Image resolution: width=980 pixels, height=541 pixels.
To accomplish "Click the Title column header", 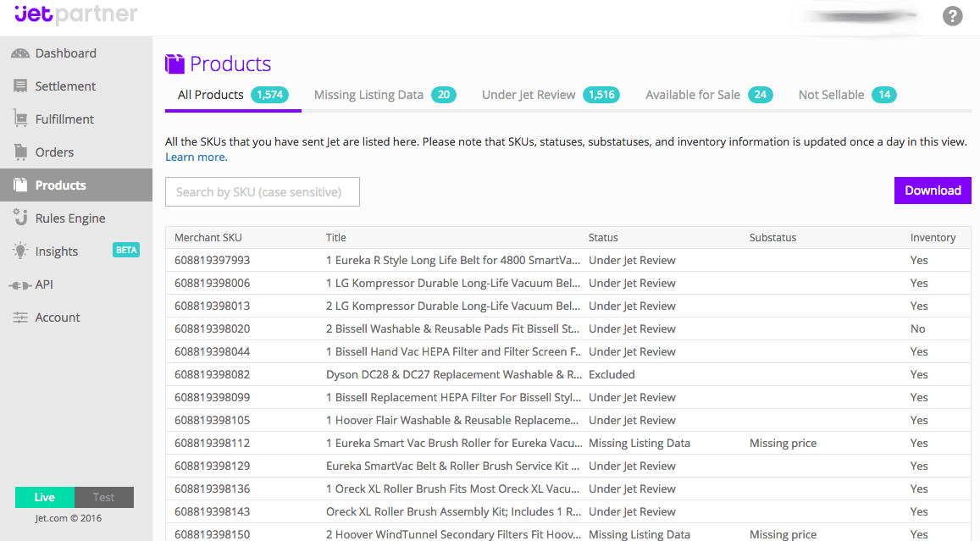I will click(335, 237).
